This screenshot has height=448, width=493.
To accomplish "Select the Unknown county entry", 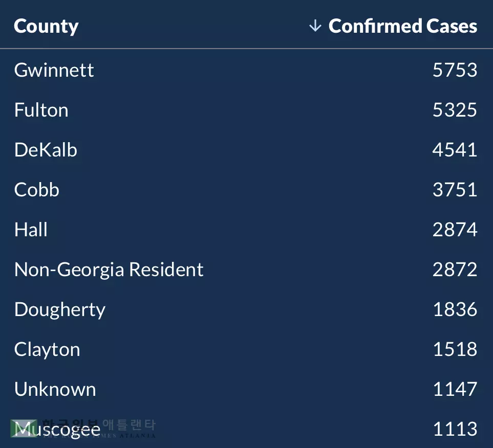I will (x=55, y=389).
